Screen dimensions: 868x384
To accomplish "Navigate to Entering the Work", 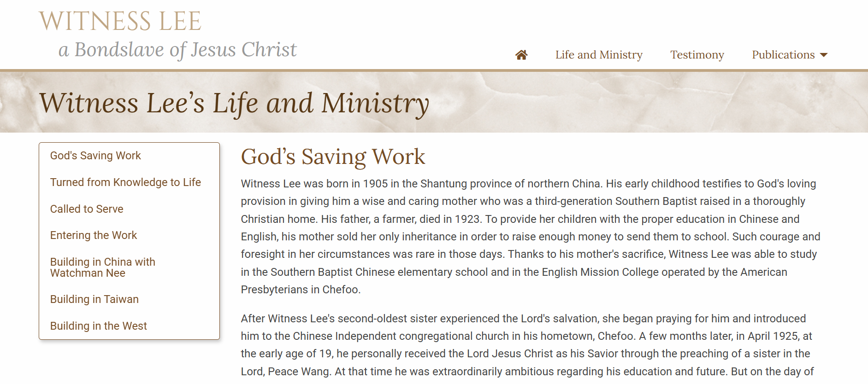I will click(94, 235).
